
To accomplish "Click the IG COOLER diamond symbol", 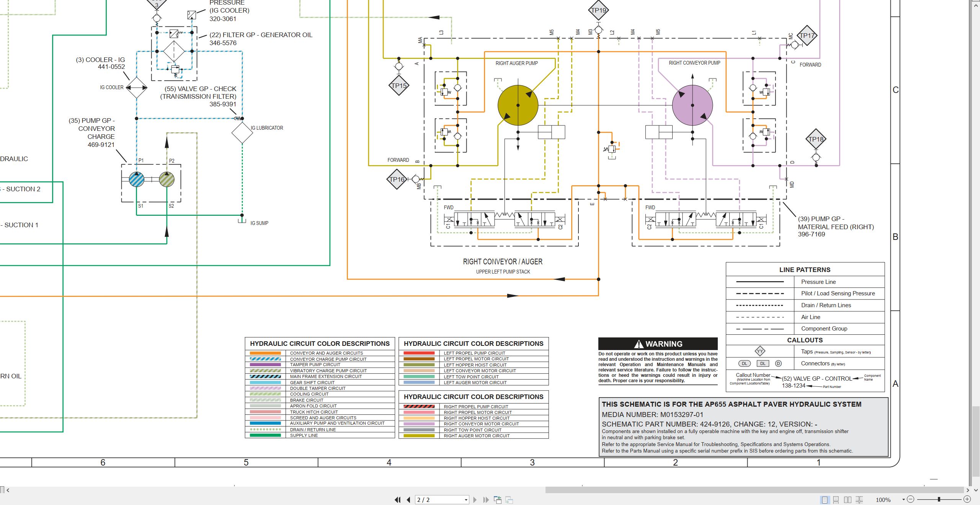I will click(x=137, y=88).
